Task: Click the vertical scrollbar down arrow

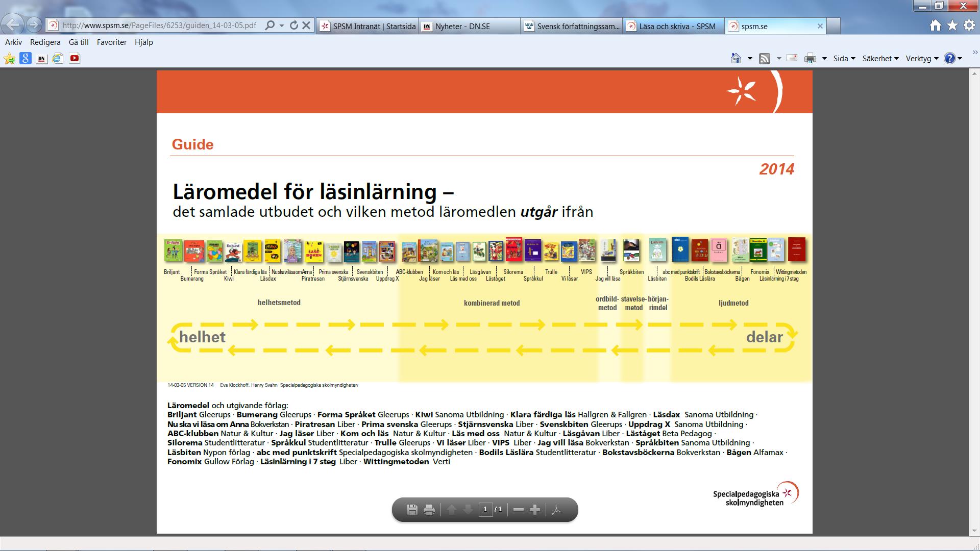Action: (x=974, y=531)
